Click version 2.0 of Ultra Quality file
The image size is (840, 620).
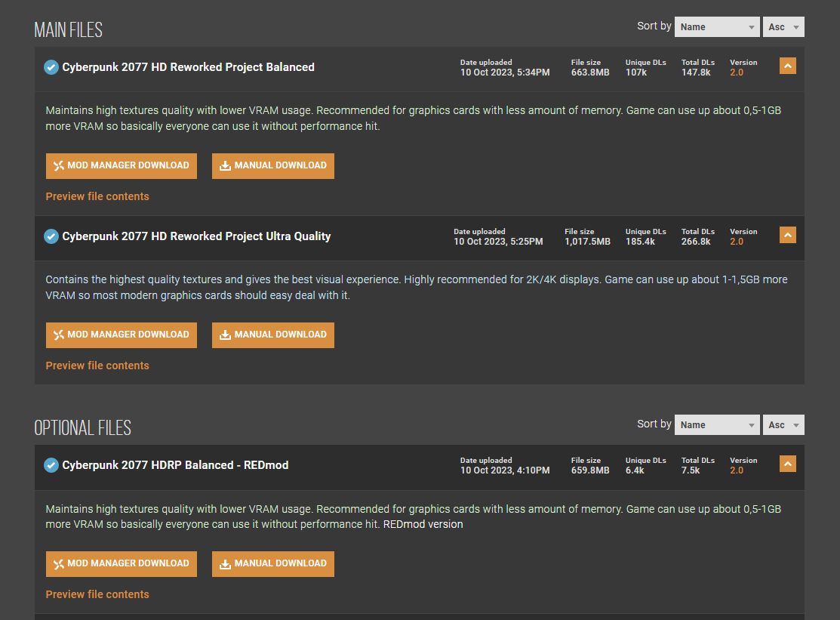pos(737,242)
